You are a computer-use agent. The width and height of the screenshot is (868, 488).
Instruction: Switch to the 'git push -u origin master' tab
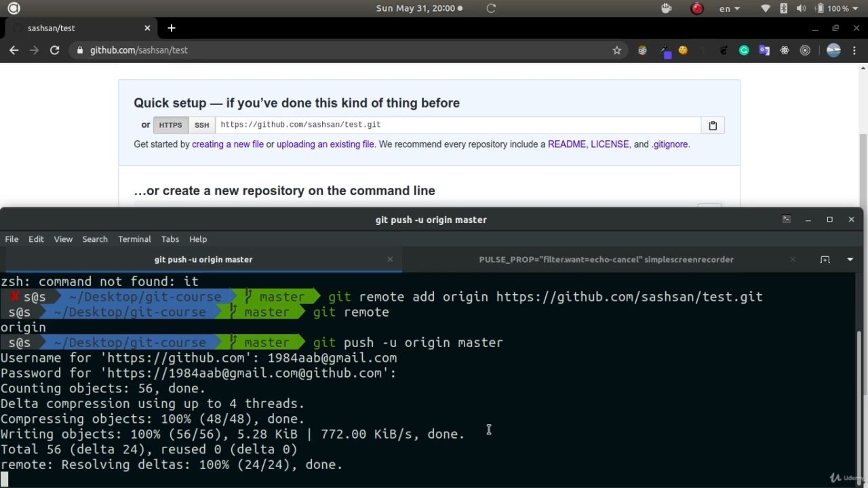click(x=203, y=260)
